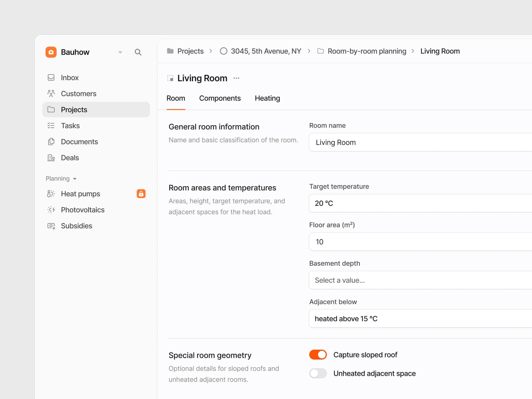The image size is (532, 399).
Task: Open the Basement depth select dropdown
Action: click(x=420, y=280)
